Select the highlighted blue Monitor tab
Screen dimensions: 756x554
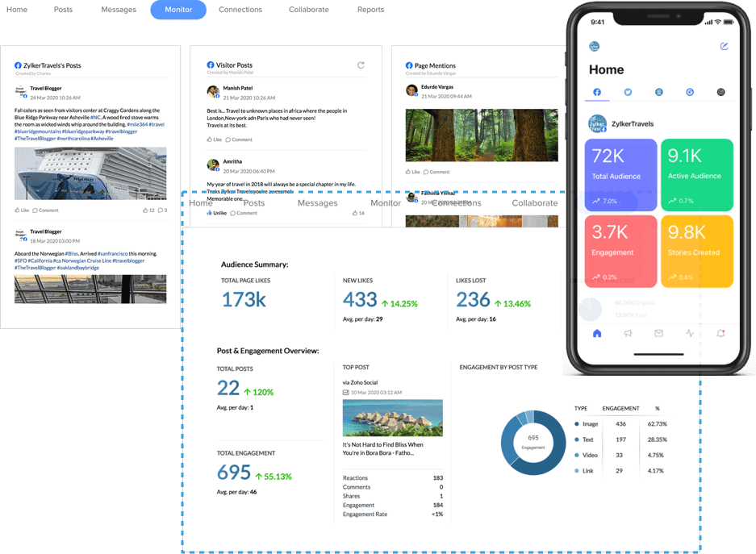pyautogui.click(x=178, y=10)
